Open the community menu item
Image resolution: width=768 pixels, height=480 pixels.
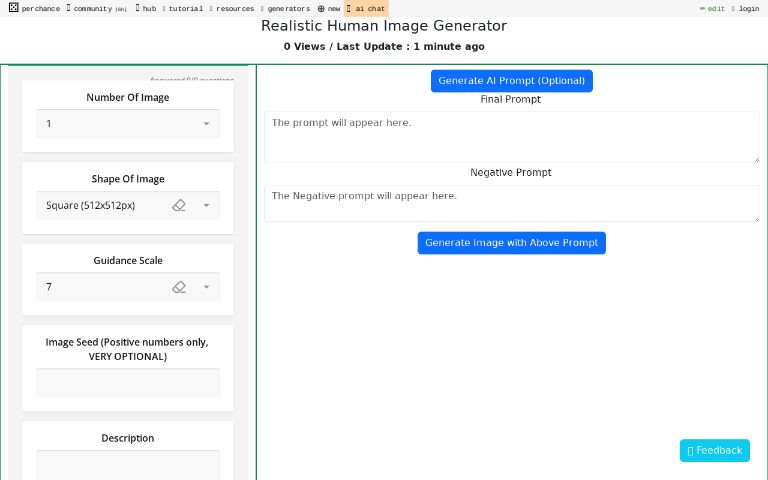97,8
